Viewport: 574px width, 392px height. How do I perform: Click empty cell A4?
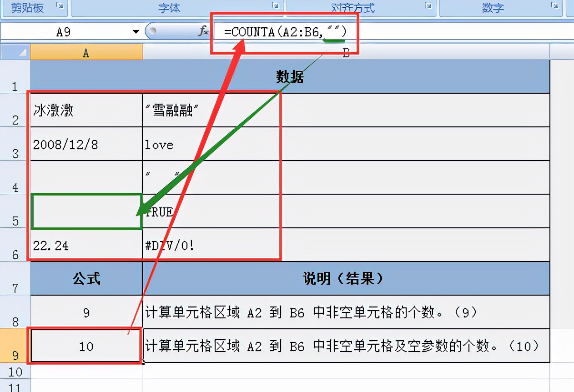(x=86, y=177)
